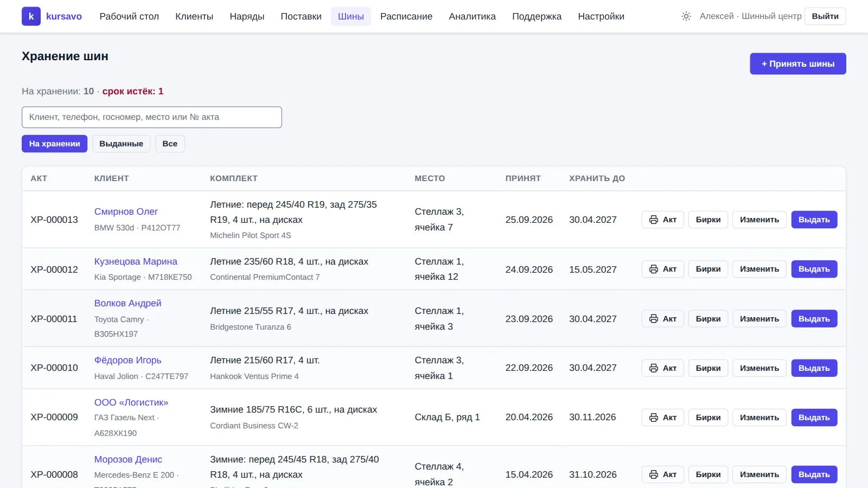
Task: Switch filter to 'Выданные'
Action: coord(121,144)
